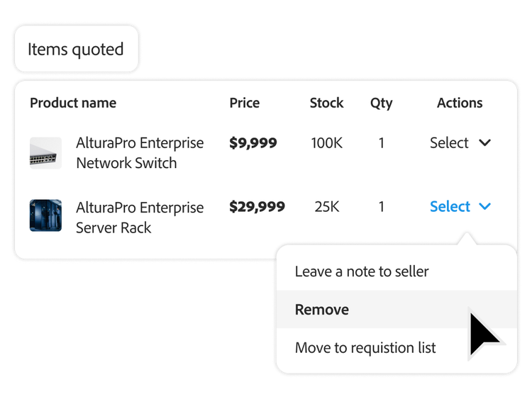This screenshot has width=532, height=399.
Task: Click the Network Switch product thumbnail
Action: [x=45, y=153]
